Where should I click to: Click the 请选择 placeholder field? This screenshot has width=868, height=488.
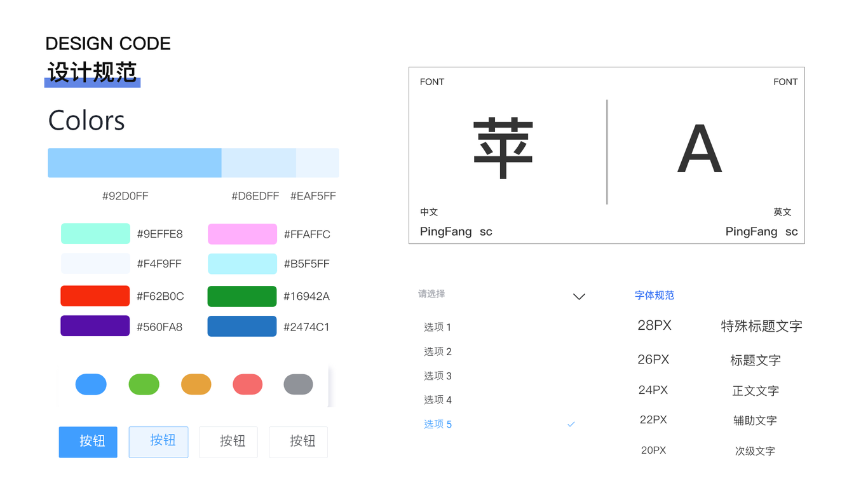tap(431, 294)
